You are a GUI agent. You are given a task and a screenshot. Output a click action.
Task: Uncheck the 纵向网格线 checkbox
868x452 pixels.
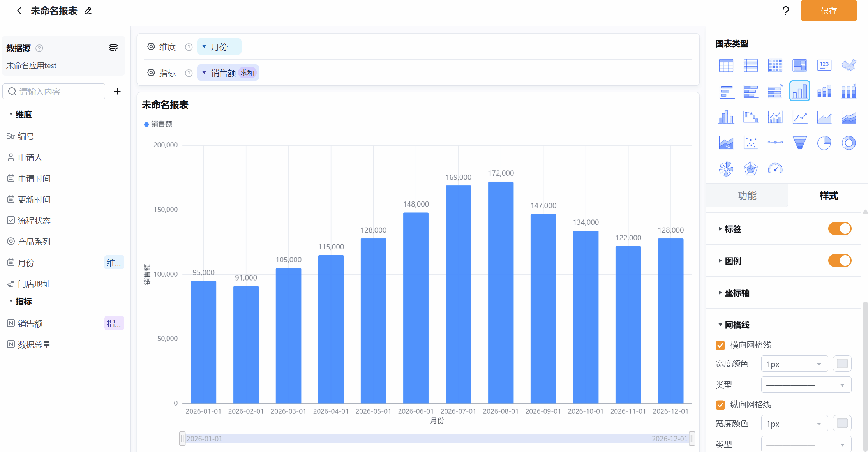point(720,405)
